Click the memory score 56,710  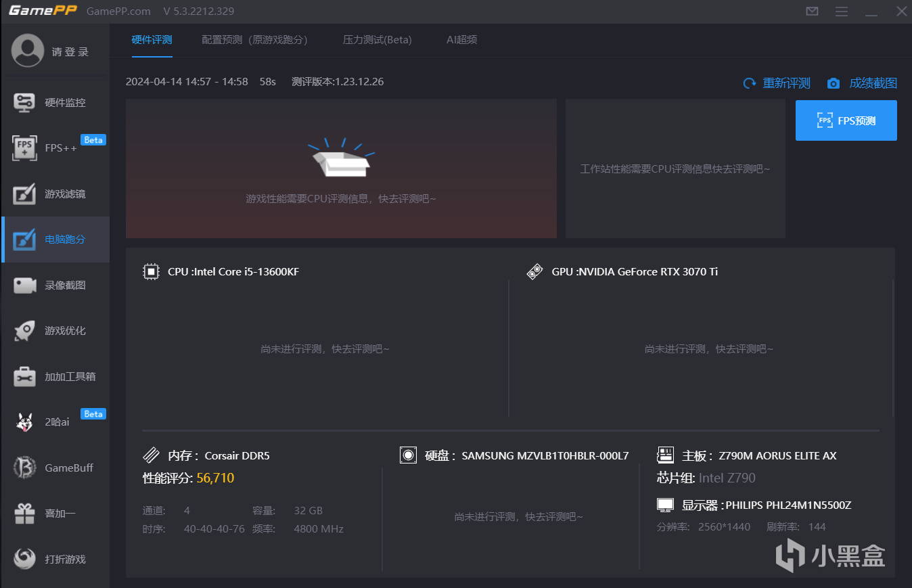215,478
